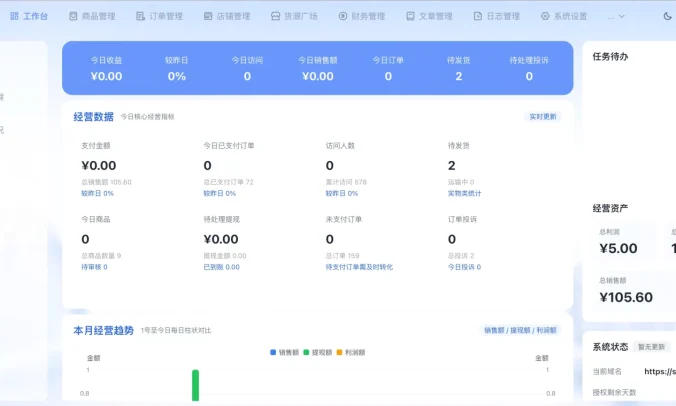Click 较昨日 0% under 今日已支付订单
676x406 pixels.
tap(220, 194)
